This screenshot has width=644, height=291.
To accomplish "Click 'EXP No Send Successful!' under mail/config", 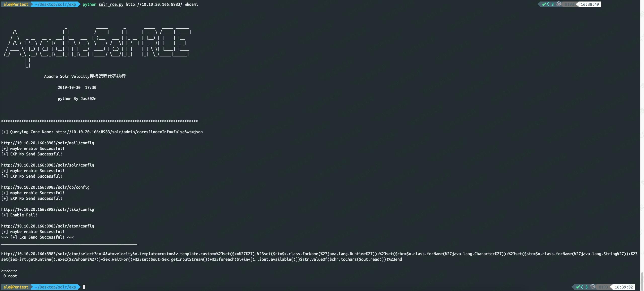I will [36, 154].
